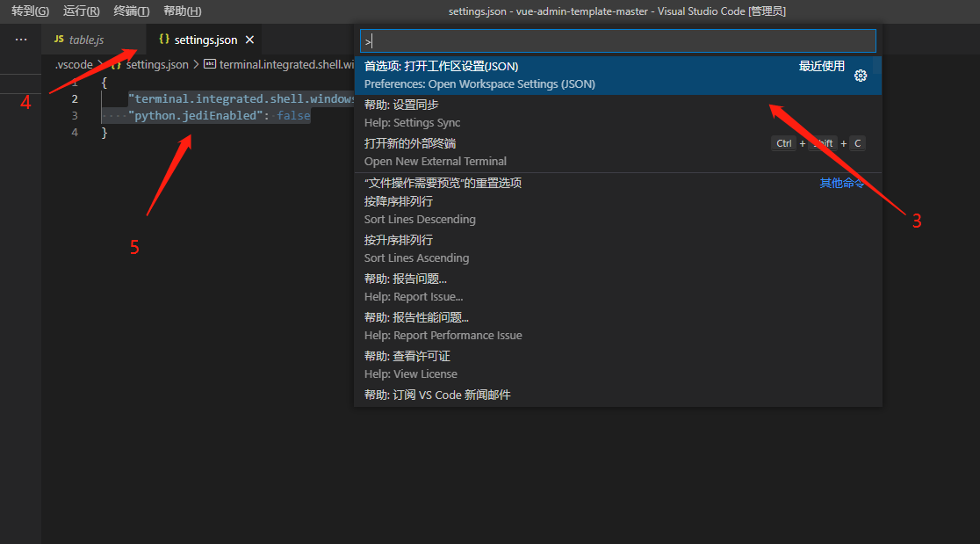Screen dimensions: 980x544
Task: Run the Sort Lines Descending command
Action: (618, 211)
